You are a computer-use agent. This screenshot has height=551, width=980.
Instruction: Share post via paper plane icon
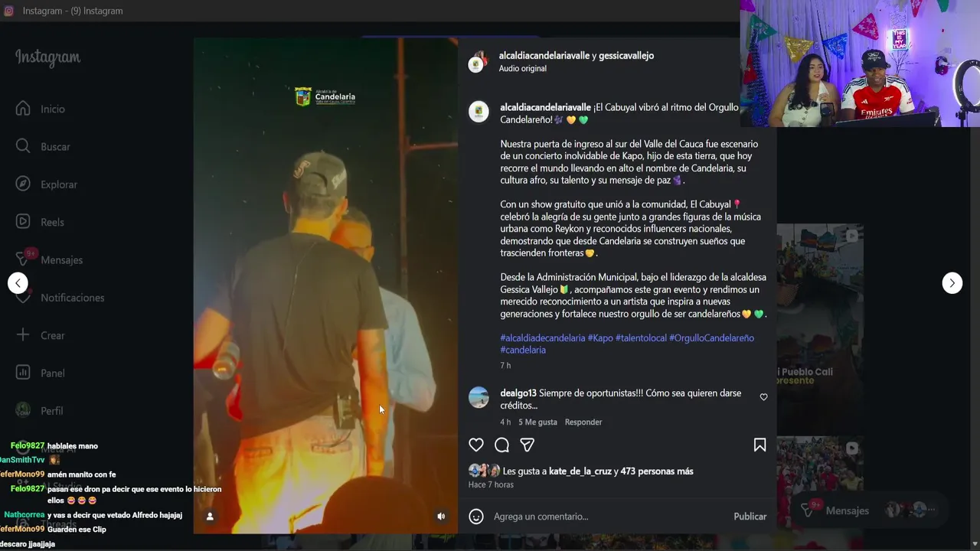[x=527, y=445]
